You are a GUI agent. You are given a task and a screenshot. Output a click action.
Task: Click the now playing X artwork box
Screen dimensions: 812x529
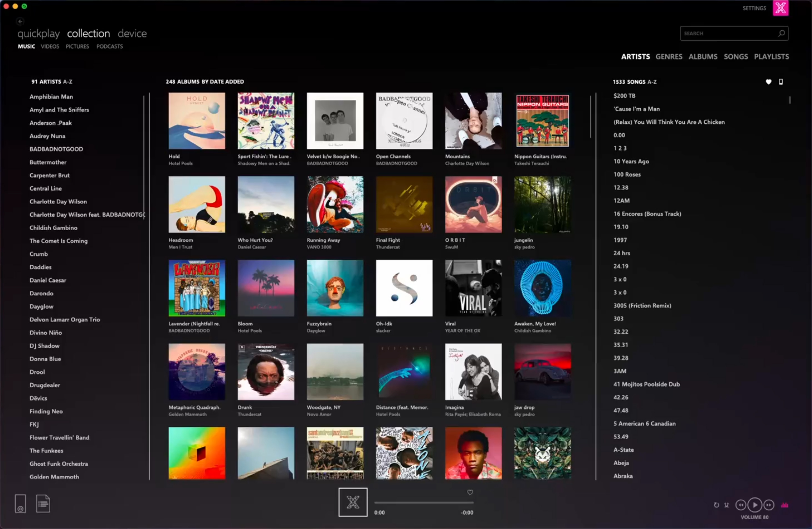(x=353, y=502)
